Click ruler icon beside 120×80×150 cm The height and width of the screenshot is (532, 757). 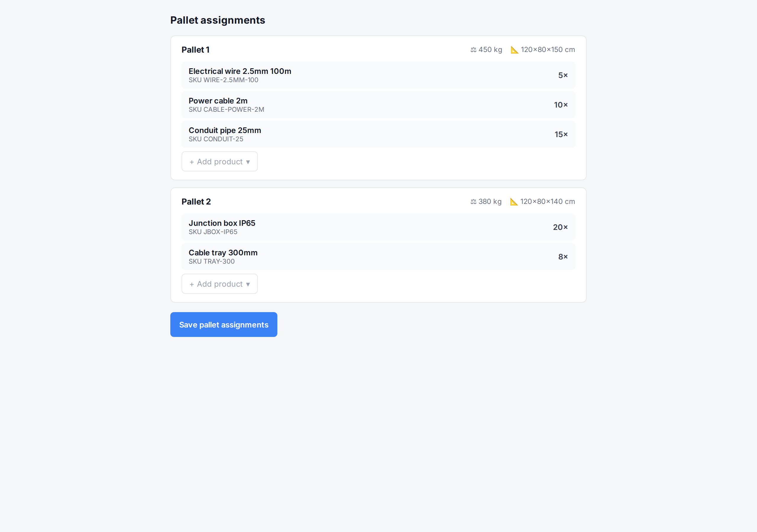[x=514, y=50]
